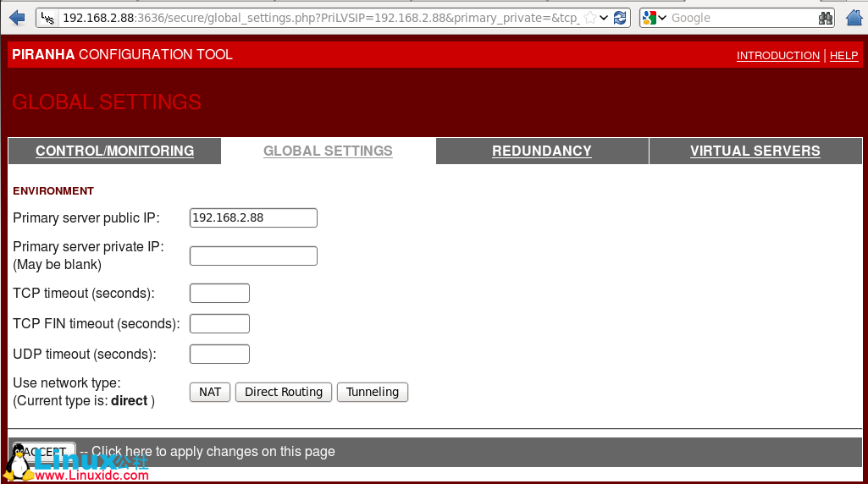
Task: Select the Global Settings tab
Action: pyautogui.click(x=328, y=151)
